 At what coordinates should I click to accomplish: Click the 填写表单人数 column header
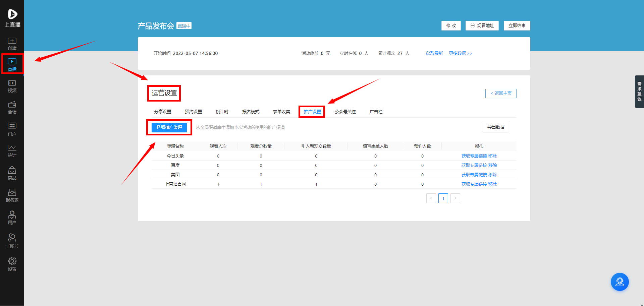[x=375, y=146]
